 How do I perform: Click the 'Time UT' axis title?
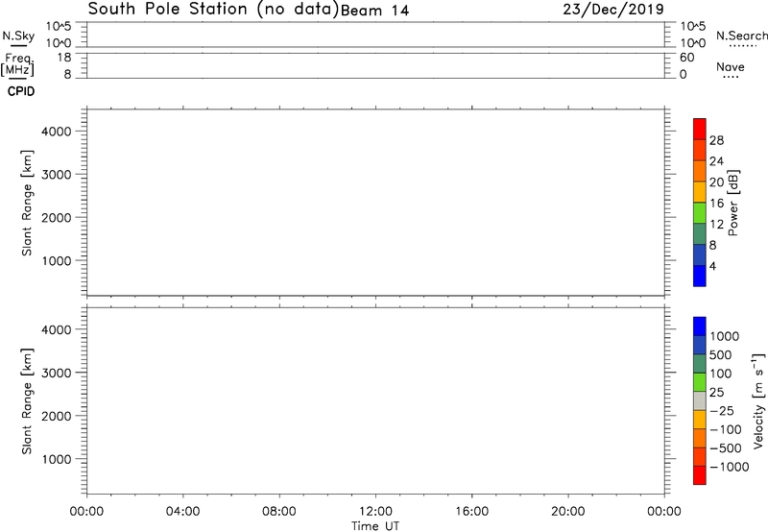point(375,526)
